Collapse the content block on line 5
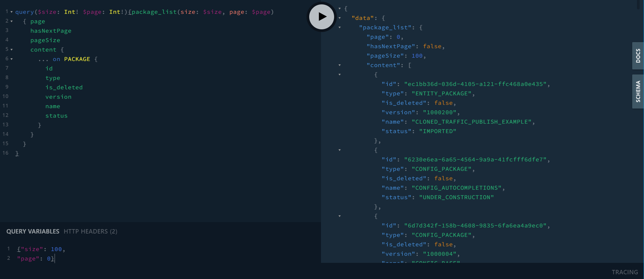This screenshot has height=279, width=644. [x=12, y=50]
